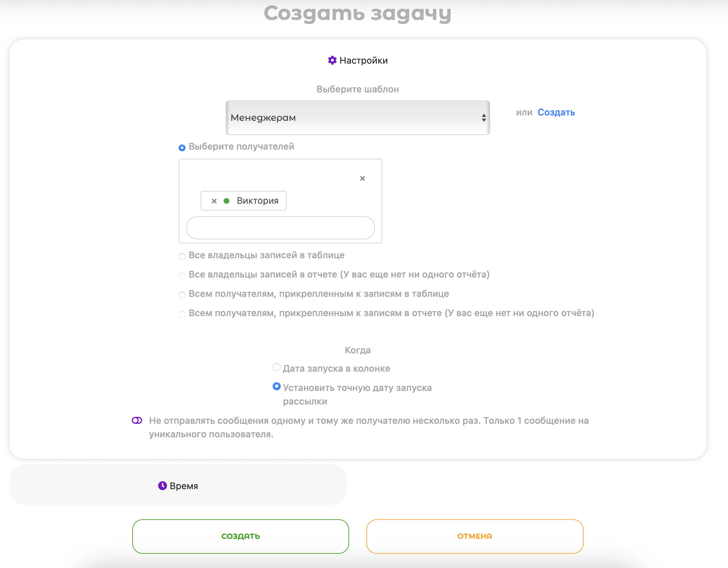Select 'Все владельцы записей в таблице' option
The height and width of the screenshot is (568, 728).
182,256
